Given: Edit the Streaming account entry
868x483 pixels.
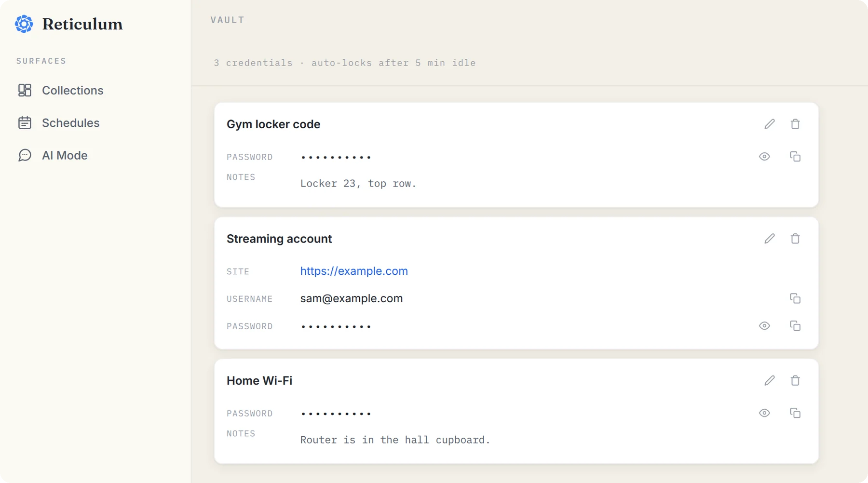Looking at the screenshot, I should point(770,239).
